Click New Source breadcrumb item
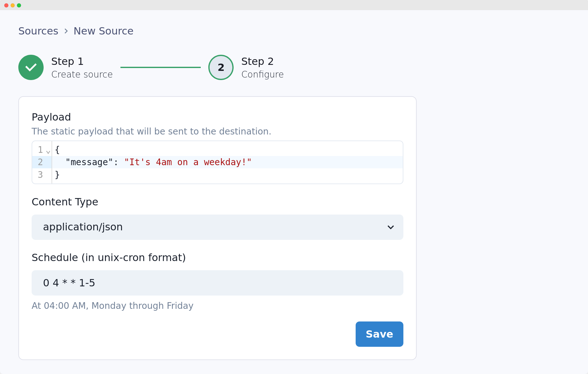Viewport: 588px width, 374px height. [103, 31]
